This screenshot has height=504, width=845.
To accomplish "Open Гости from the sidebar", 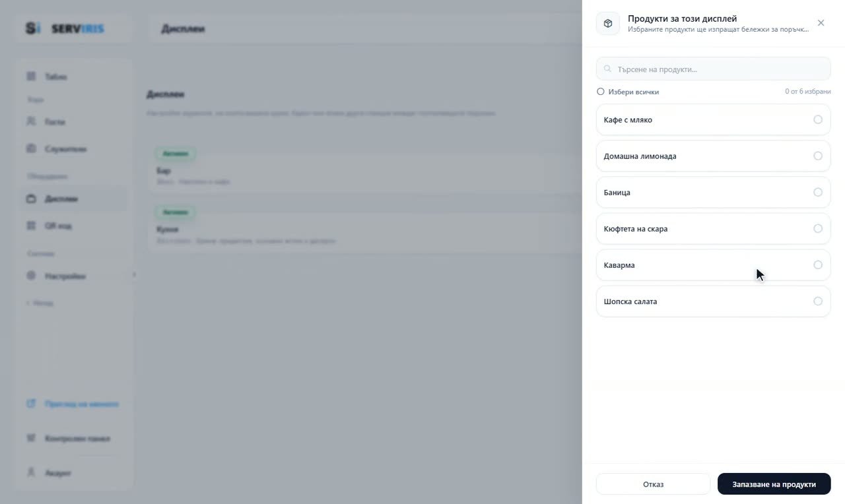I will [74, 122].
